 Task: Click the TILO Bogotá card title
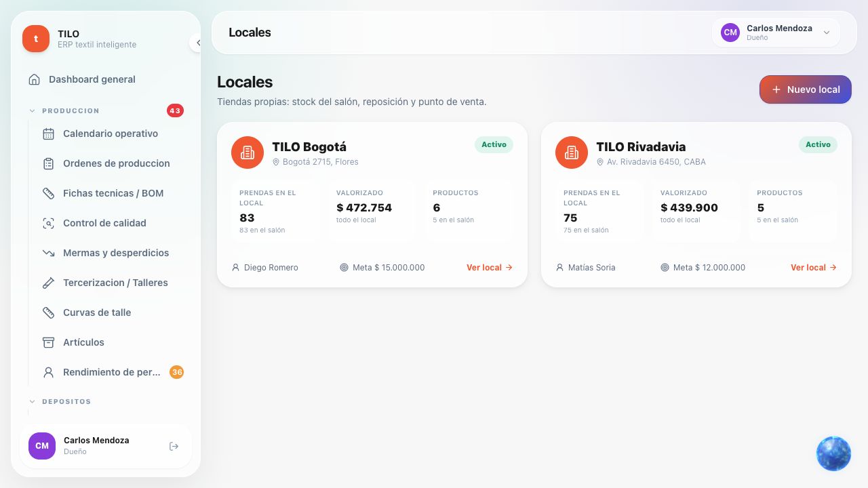click(309, 146)
